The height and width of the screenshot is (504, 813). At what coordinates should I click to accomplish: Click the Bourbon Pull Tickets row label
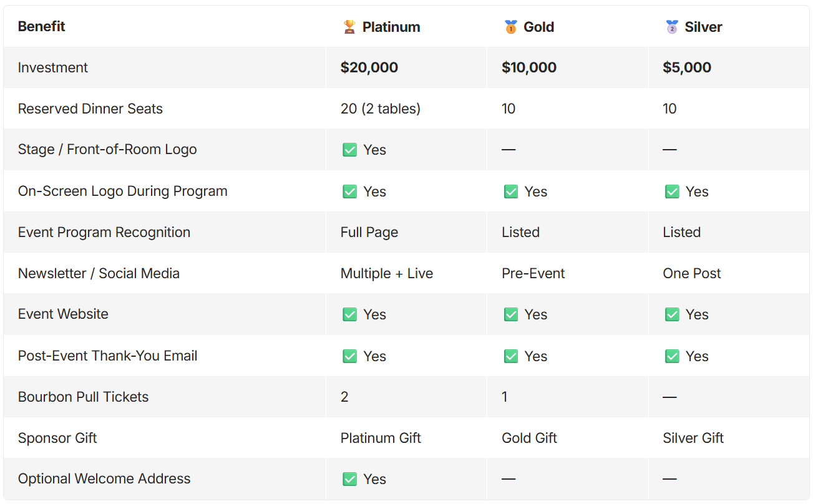(83, 397)
